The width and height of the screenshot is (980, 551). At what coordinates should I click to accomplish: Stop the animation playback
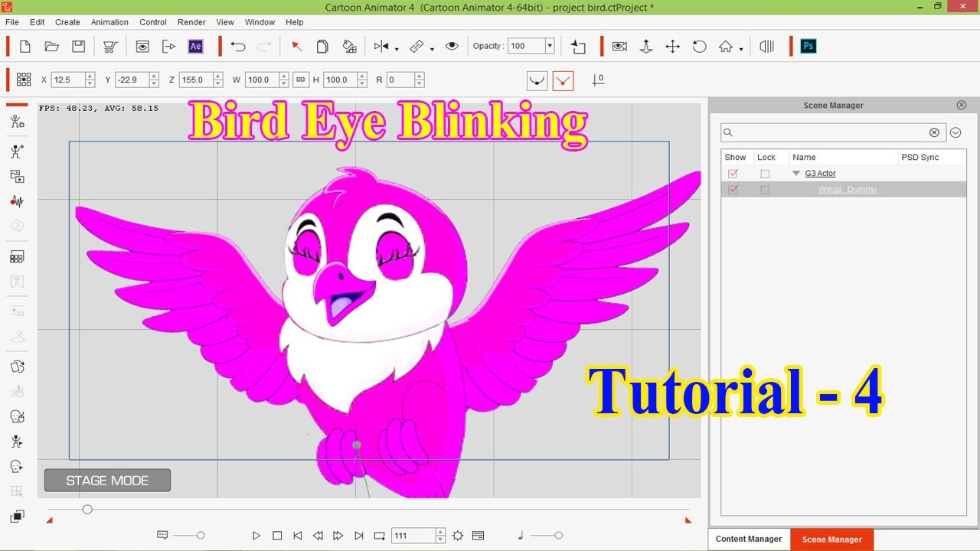(277, 536)
